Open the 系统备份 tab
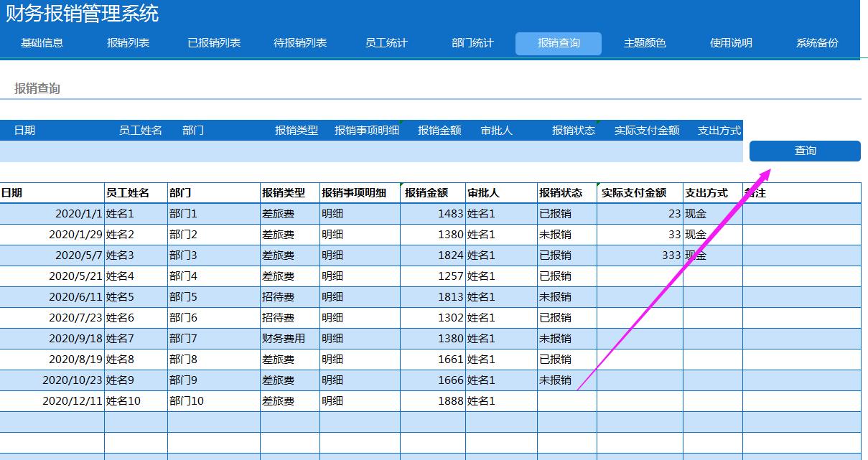Screen dimensions: 868x460 click(817, 43)
